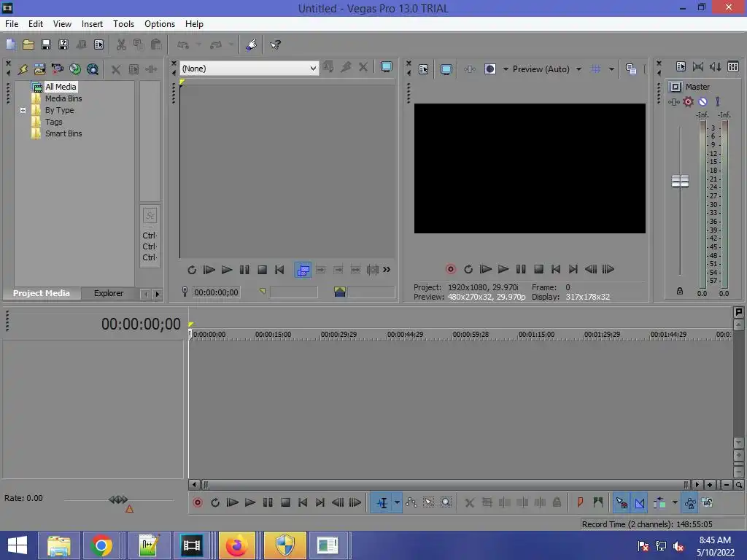
Task: Open the edit tool dropdown in timeline toolbar
Action: coord(397,502)
